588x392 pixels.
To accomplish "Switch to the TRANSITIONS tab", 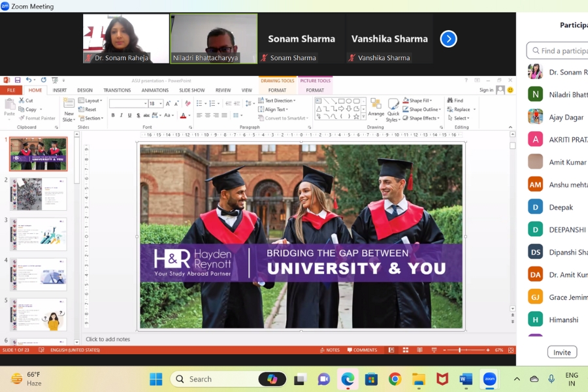I will [117, 90].
